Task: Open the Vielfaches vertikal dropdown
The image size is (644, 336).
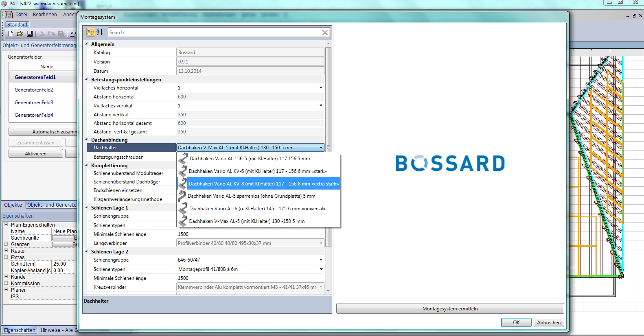Action: coord(321,105)
